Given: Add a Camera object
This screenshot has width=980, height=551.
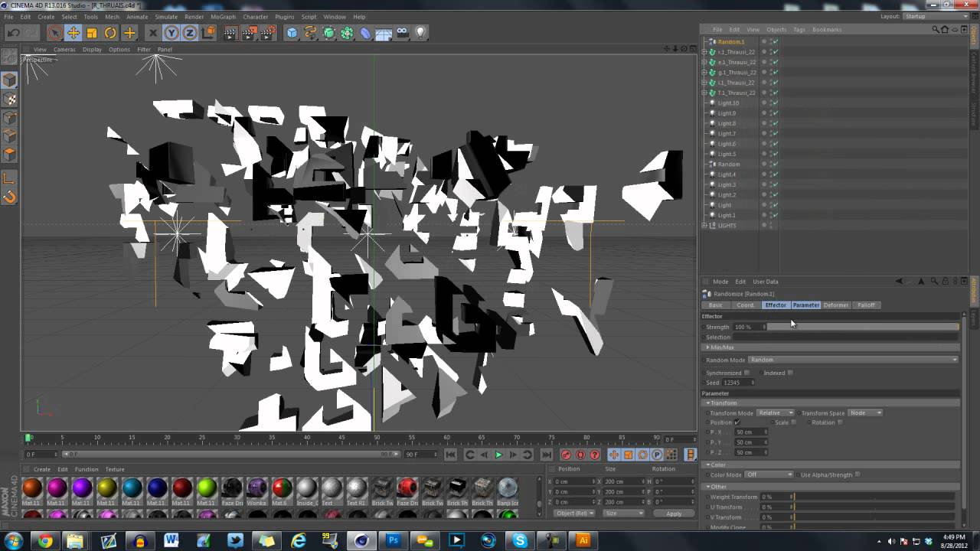Looking at the screenshot, I should coord(402,33).
